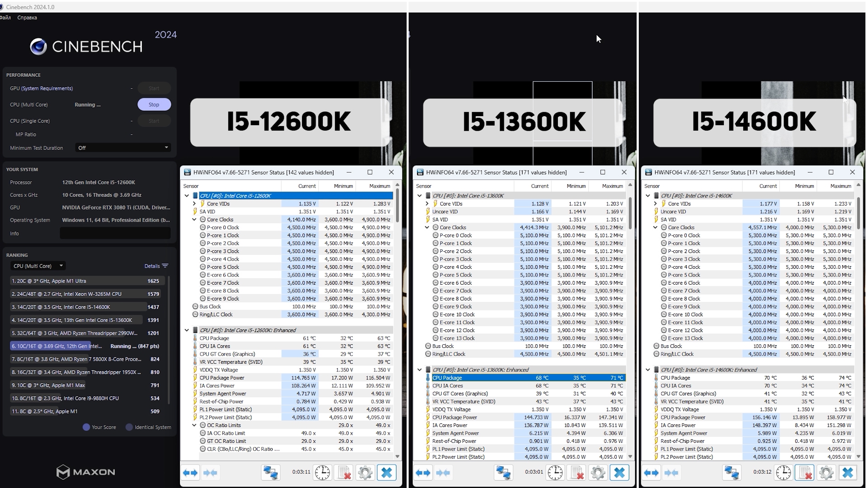Click logging sheet icon in i5-12600K window
Image resolution: width=868 pixels, height=488 pixels.
344,473
